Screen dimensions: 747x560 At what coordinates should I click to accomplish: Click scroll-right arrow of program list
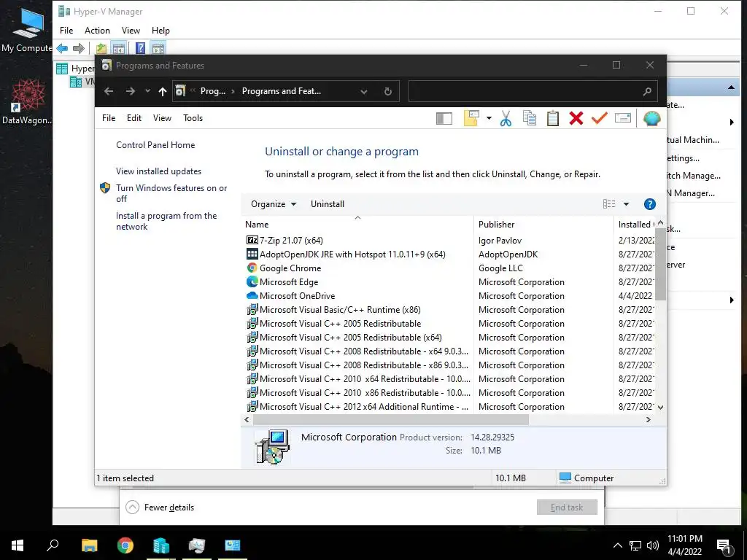pyautogui.click(x=649, y=419)
